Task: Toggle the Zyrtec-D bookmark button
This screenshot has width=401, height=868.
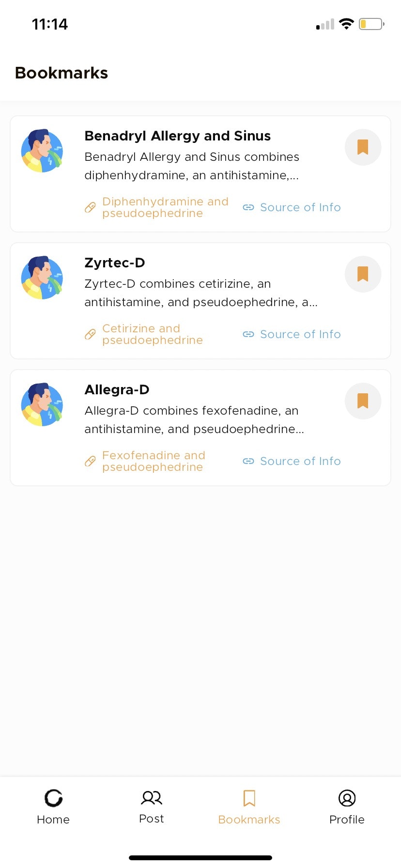Action: [363, 274]
